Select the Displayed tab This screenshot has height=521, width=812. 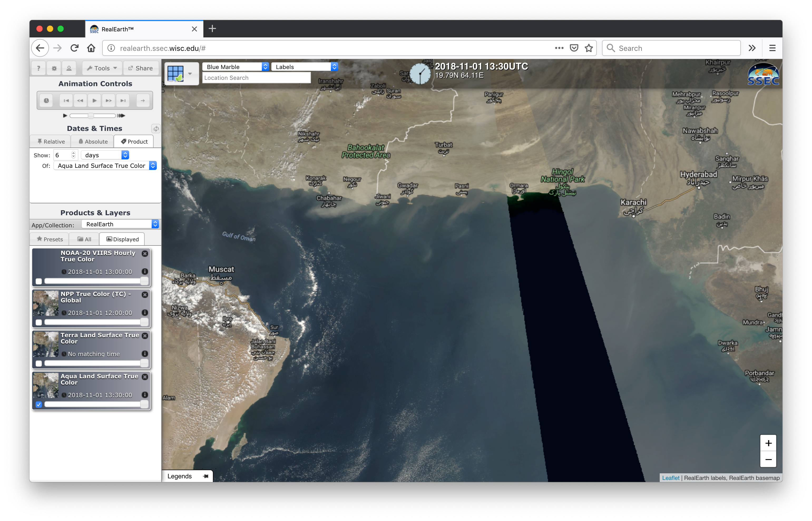122,239
